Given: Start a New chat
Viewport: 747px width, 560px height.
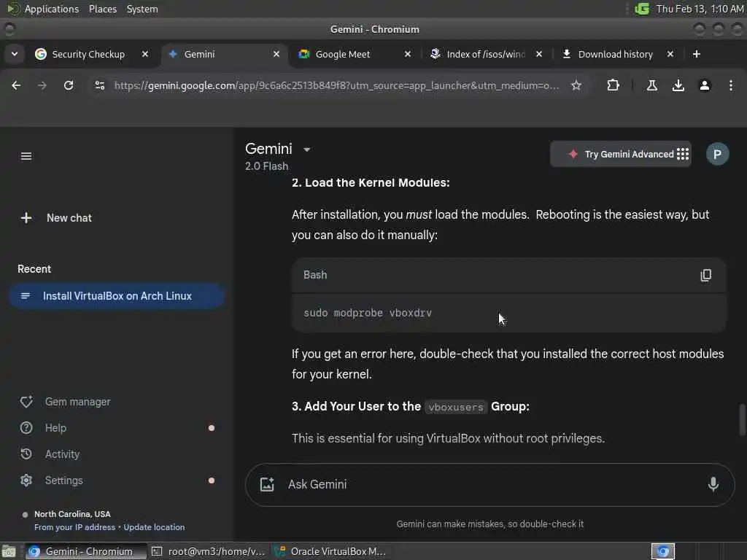Looking at the screenshot, I should (56, 218).
